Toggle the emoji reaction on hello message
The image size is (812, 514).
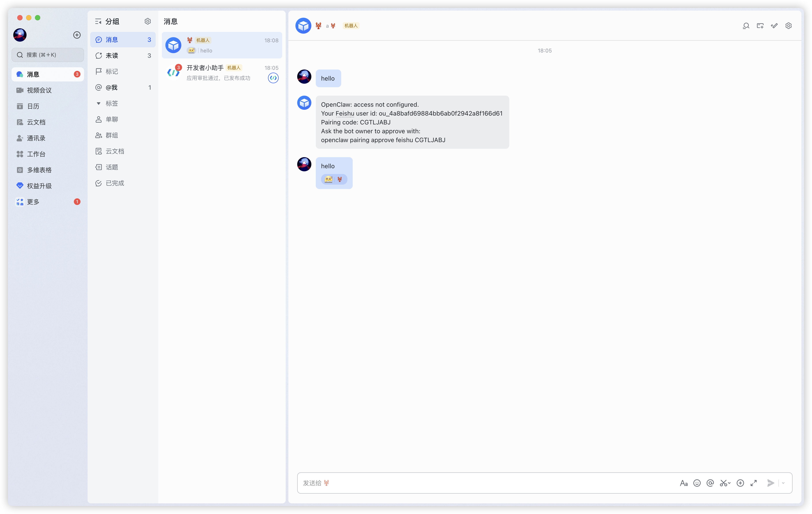pyautogui.click(x=328, y=180)
